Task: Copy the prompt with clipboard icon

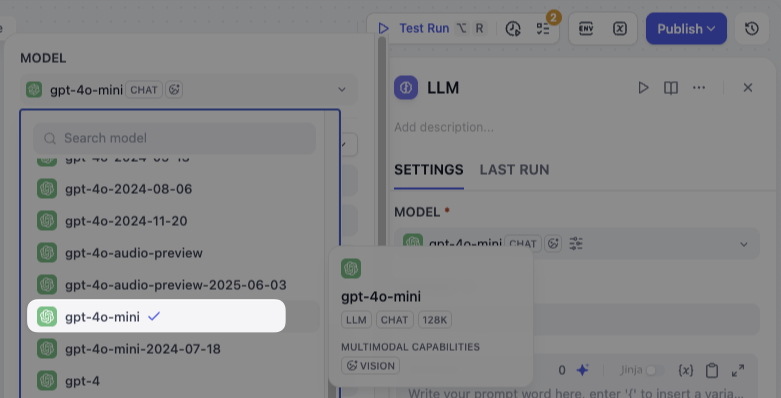Action: tap(712, 371)
